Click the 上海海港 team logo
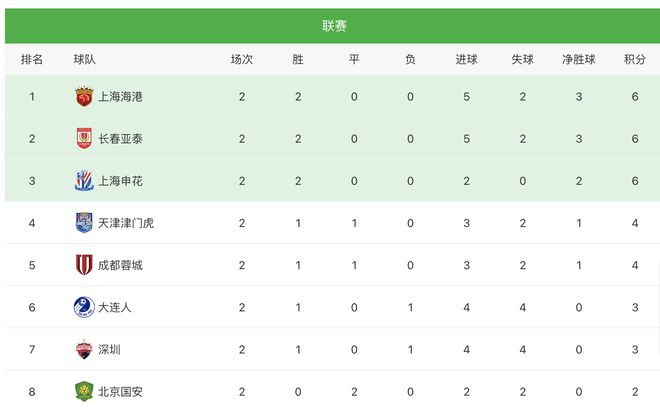660x409 pixels. 84,97
